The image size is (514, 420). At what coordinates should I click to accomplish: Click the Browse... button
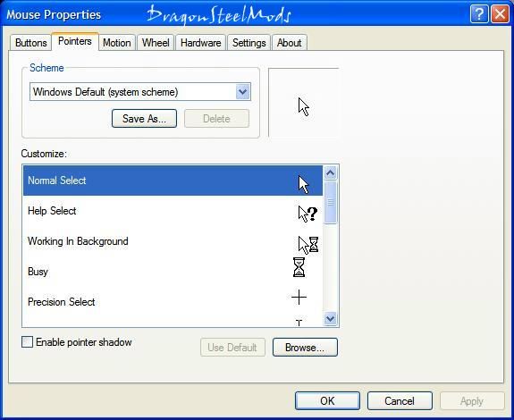pyautogui.click(x=305, y=348)
